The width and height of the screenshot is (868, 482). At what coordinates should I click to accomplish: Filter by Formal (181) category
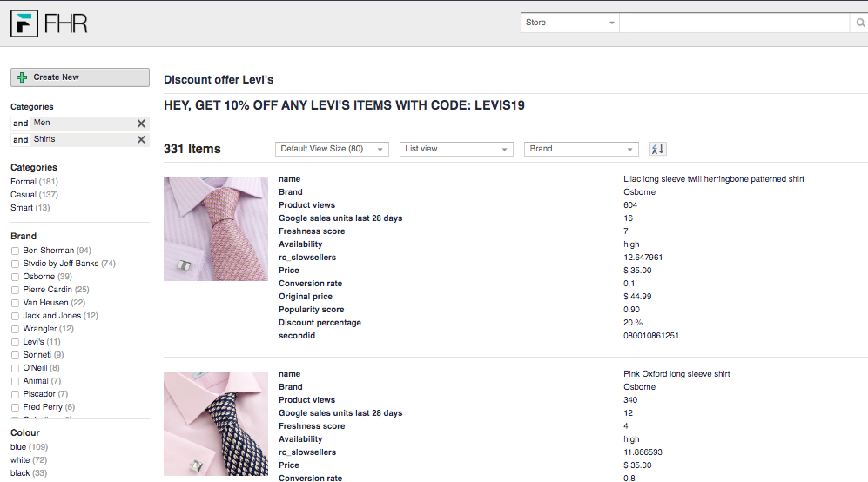pyautogui.click(x=34, y=182)
